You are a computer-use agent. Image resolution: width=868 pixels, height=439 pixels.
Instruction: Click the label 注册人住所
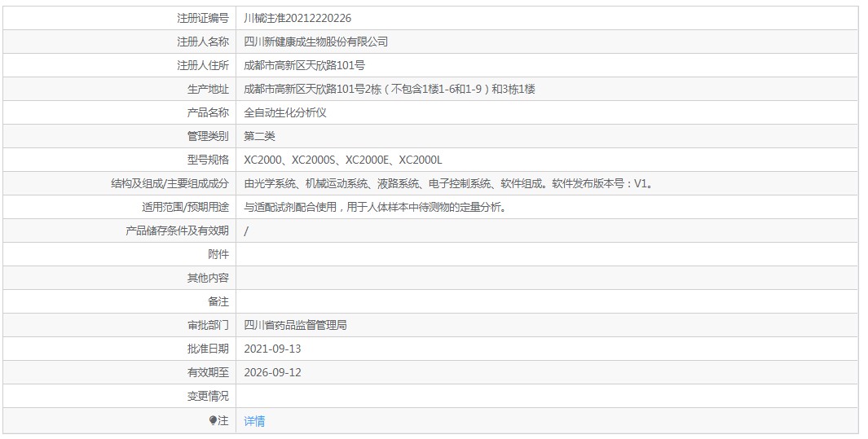click(x=203, y=66)
